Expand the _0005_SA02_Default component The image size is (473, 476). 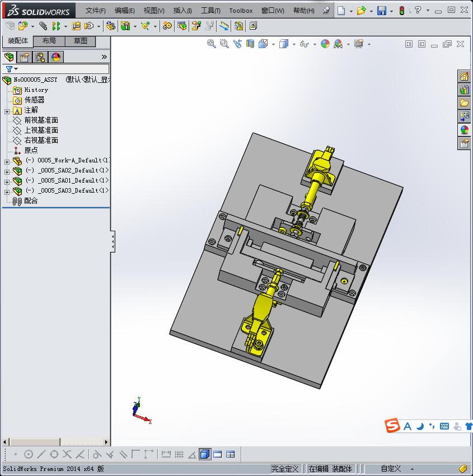click(7, 172)
